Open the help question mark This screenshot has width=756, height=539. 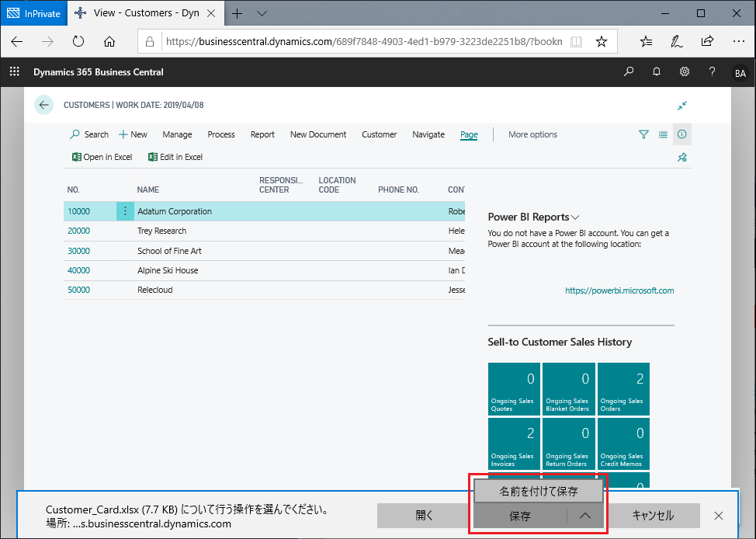pos(712,72)
